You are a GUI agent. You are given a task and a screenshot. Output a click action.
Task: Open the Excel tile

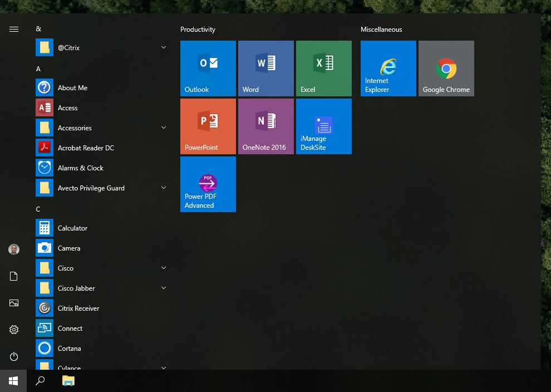[323, 68]
